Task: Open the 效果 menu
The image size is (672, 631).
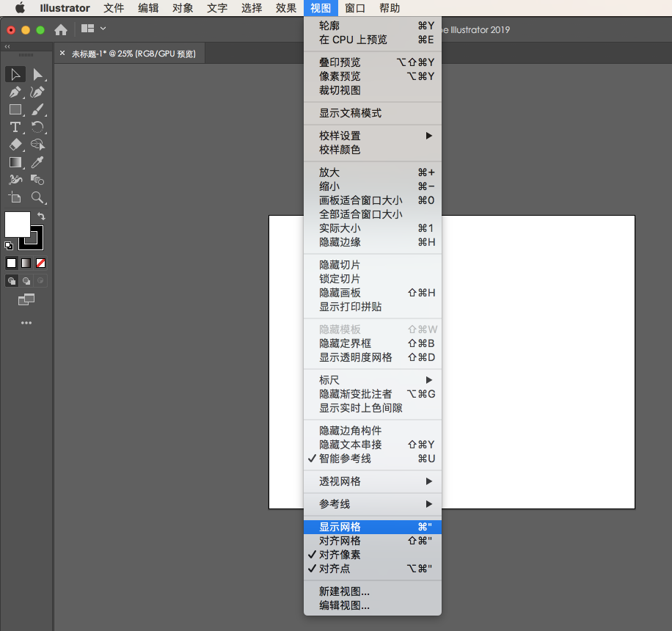Action: click(x=286, y=8)
